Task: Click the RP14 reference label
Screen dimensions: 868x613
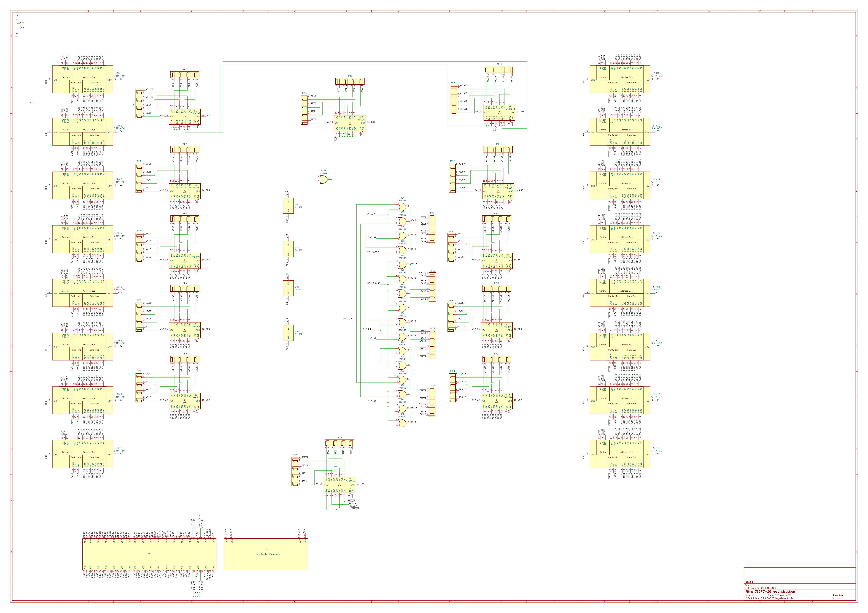Action: click(432, 328)
